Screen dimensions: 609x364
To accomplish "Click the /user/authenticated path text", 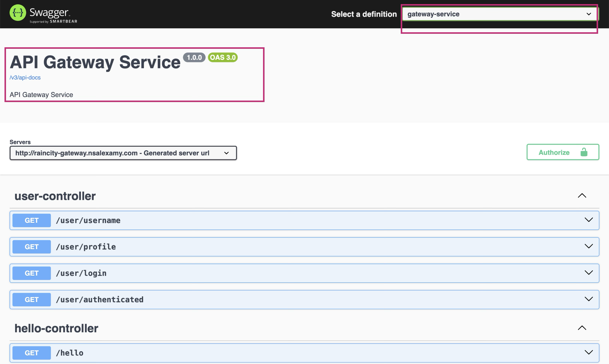I will 100,299.
